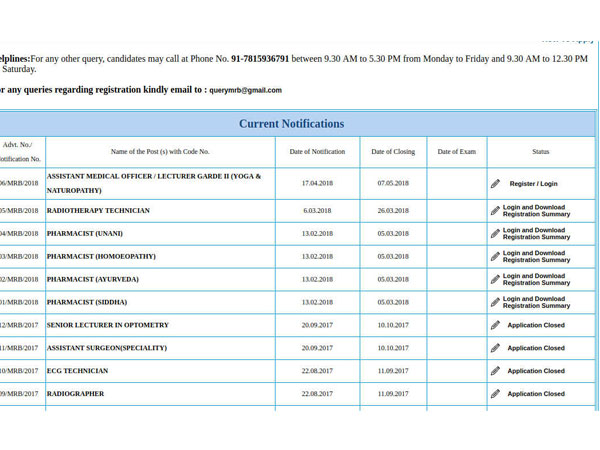Click the Current Notifications heading

point(292,124)
